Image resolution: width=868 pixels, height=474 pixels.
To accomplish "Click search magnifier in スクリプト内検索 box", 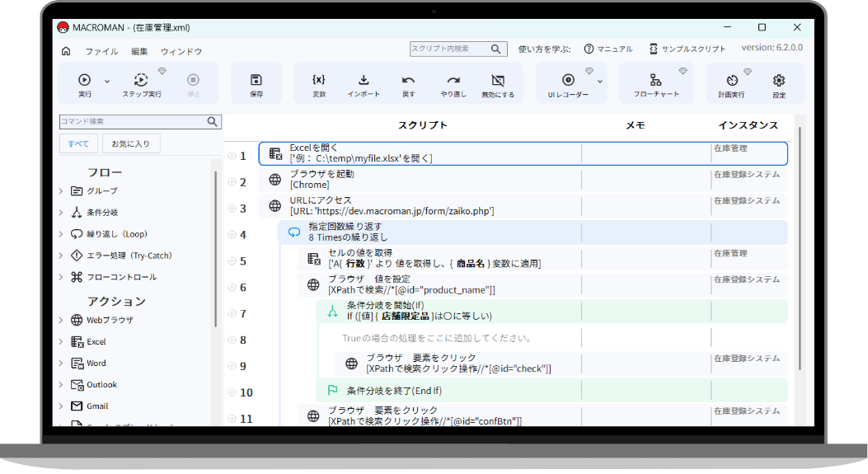I will pyautogui.click(x=496, y=49).
